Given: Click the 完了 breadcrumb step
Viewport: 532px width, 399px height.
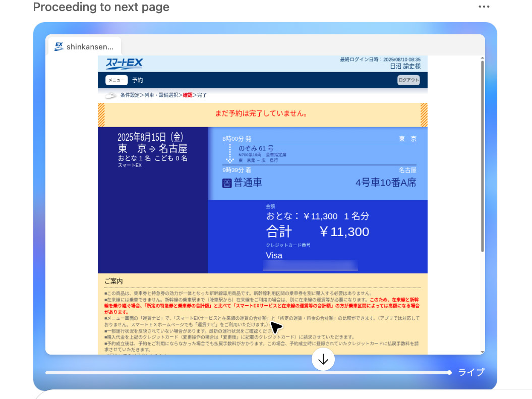Looking at the screenshot, I should (x=202, y=95).
